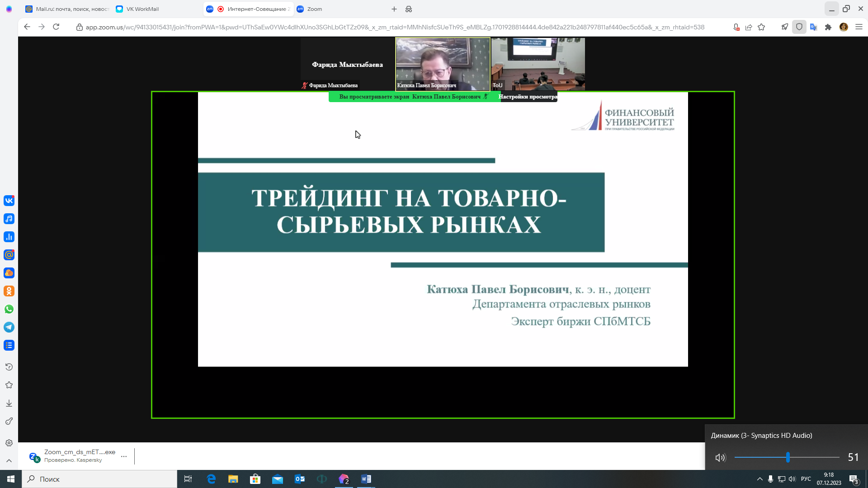Reload the page with refresh button
The height and width of the screenshot is (488, 868).
(56, 27)
